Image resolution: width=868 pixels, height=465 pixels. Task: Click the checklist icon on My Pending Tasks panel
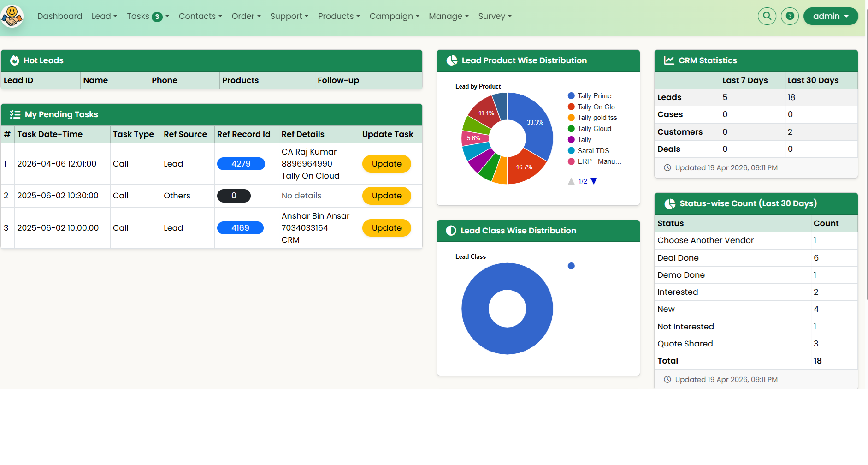[15, 114]
